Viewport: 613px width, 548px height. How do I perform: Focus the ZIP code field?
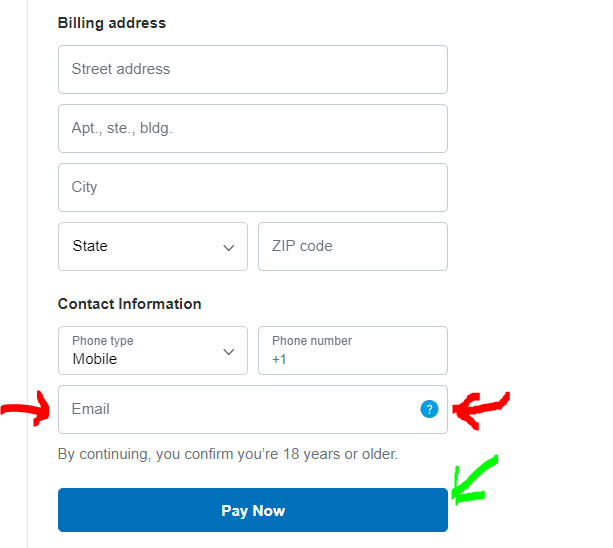pyautogui.click(x=353, y=247)
